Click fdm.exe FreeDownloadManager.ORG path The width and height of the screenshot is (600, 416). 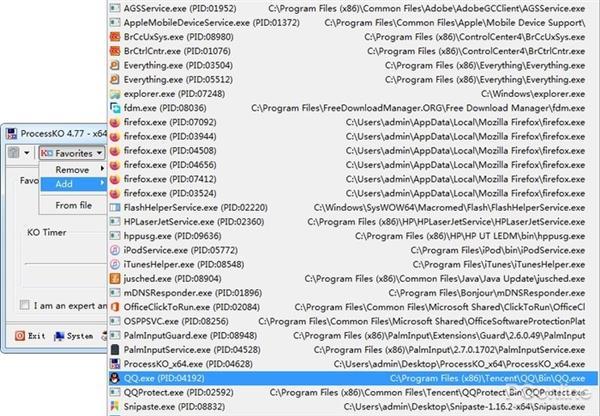[418, 108]
